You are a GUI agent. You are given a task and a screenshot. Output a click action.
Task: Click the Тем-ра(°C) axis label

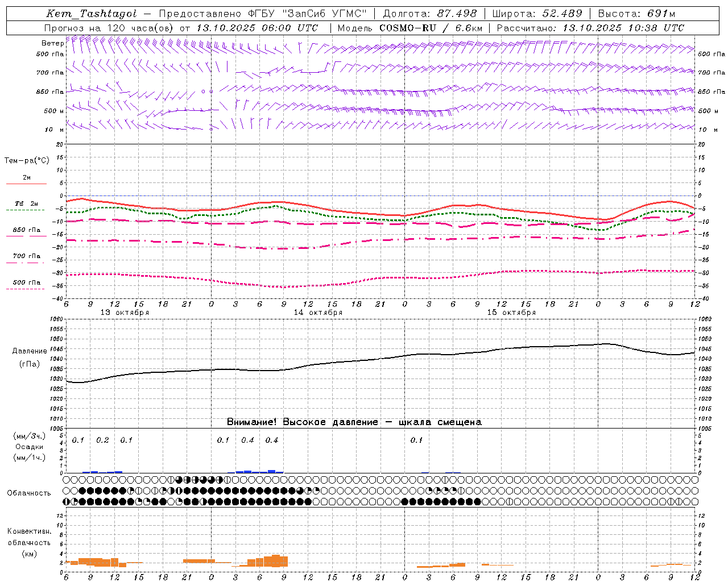tap(27, 160)
